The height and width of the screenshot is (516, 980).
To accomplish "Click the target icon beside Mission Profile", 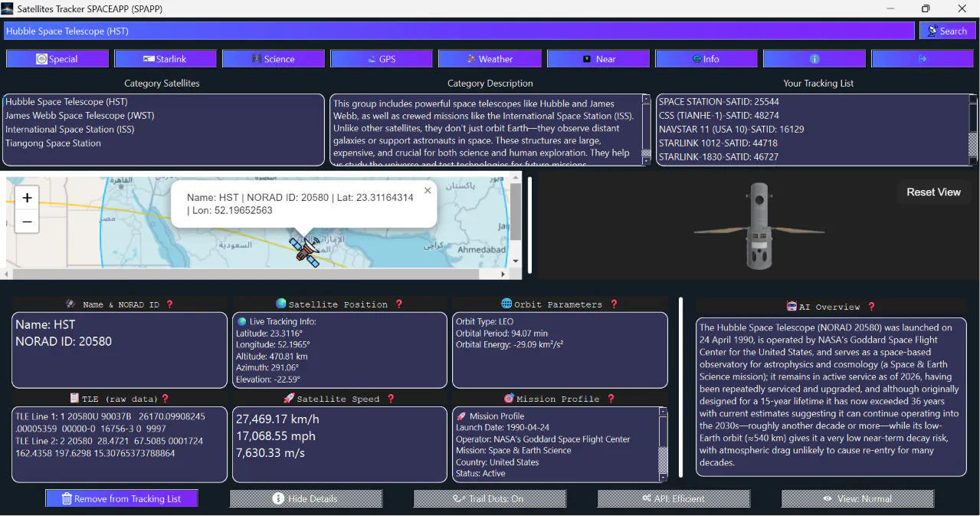I will (x=509, y=399).
